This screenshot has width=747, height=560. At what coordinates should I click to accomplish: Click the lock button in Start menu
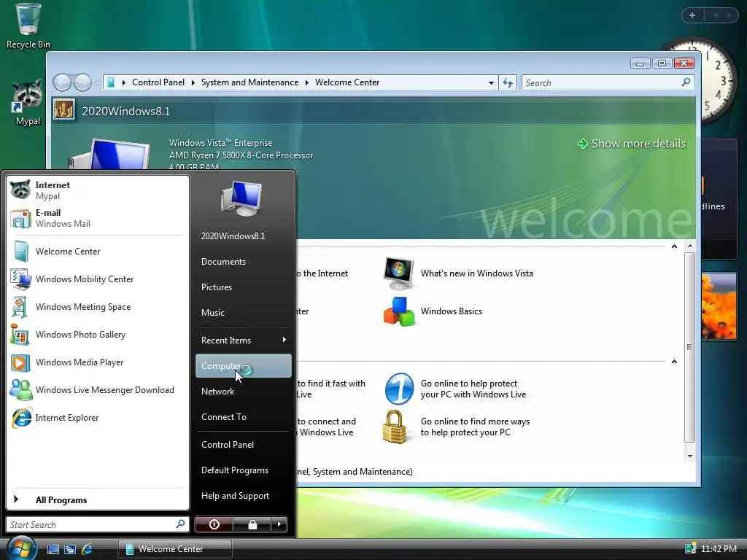[x=252, y=524]
